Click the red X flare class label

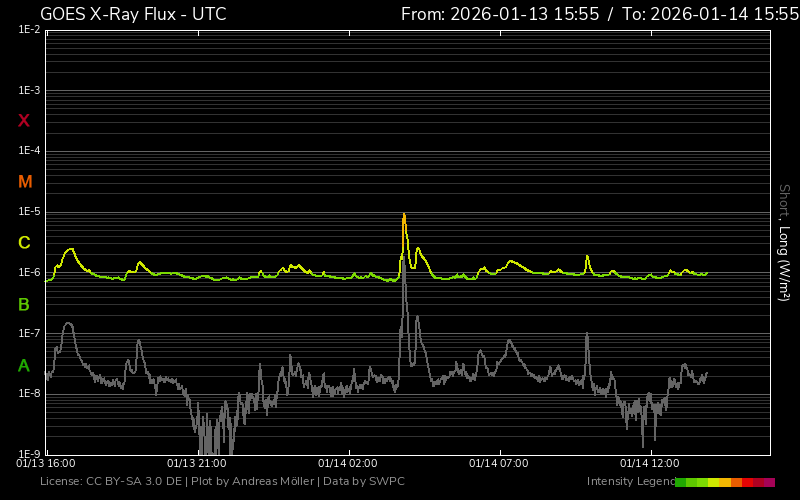click(x=24, y=121)
